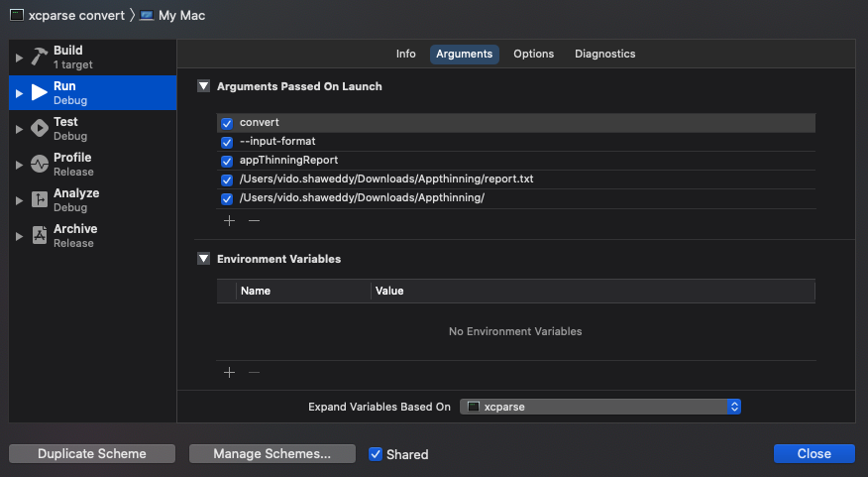The height and width of the screenshot is (477, 868).
Task: Click the xcparse icon in Expand Variables popup
Action: tap(474, 407)
